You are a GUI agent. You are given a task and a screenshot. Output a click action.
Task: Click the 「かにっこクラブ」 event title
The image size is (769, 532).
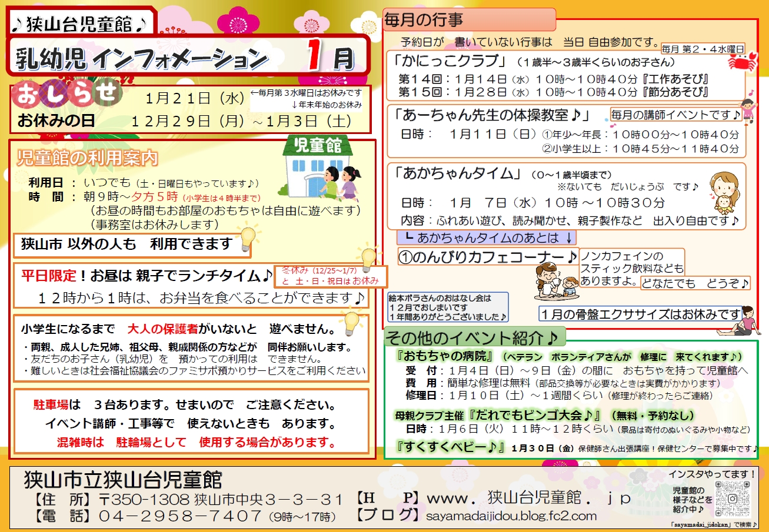pyautogui.click(x=451, y=61)
